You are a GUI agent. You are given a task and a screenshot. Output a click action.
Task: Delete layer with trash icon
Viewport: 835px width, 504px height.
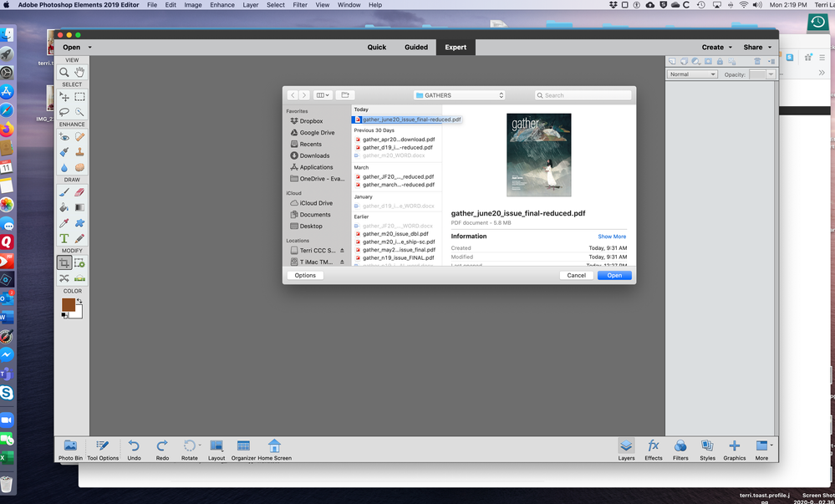coord(757,61)
